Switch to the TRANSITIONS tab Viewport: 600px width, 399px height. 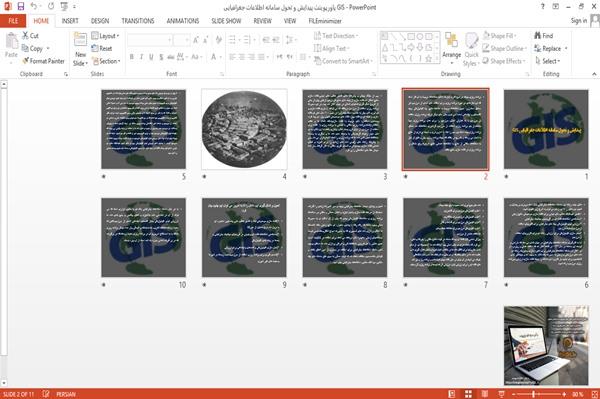(138, 21)
